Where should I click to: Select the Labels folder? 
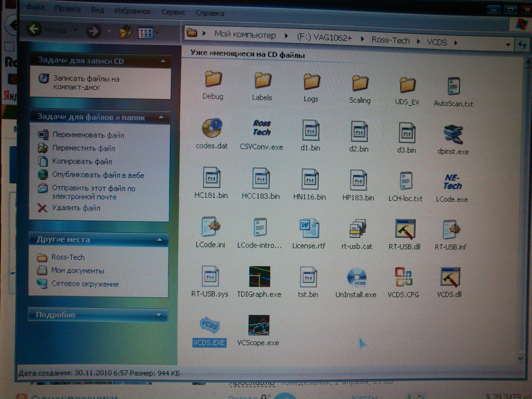[263, 80]
